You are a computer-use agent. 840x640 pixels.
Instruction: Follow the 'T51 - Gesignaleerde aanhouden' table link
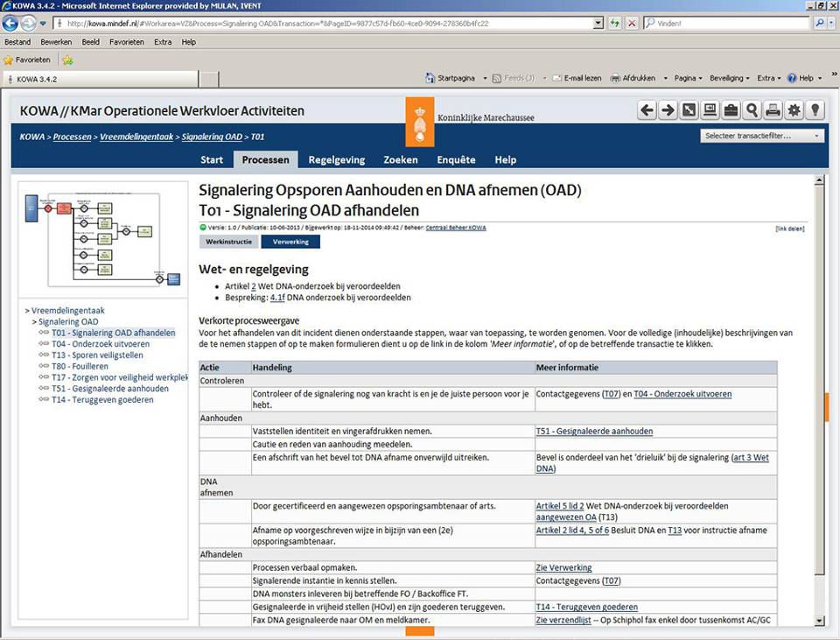594,432
